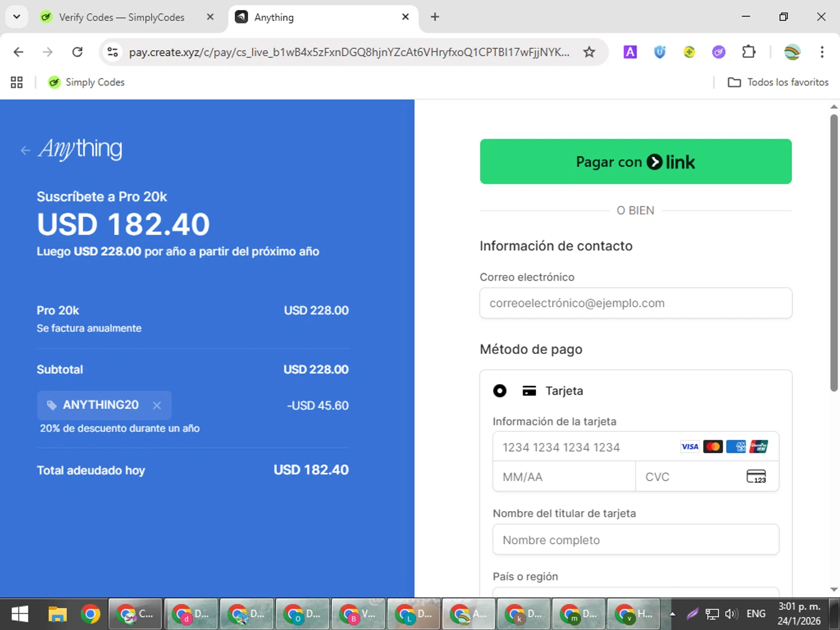The image size is (840, 630).
Task: Open Todos los favoritos folder
Action: pyautogui.click(x=778, y=82)
